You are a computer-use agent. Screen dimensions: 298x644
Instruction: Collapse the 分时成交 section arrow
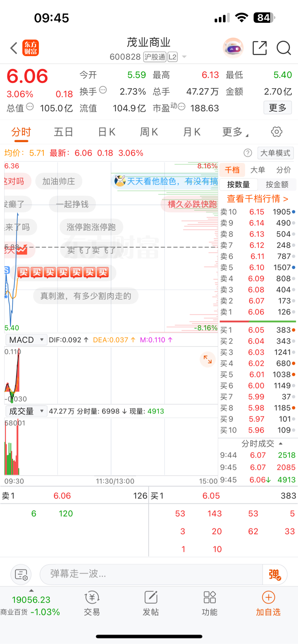tap(281, 443)
